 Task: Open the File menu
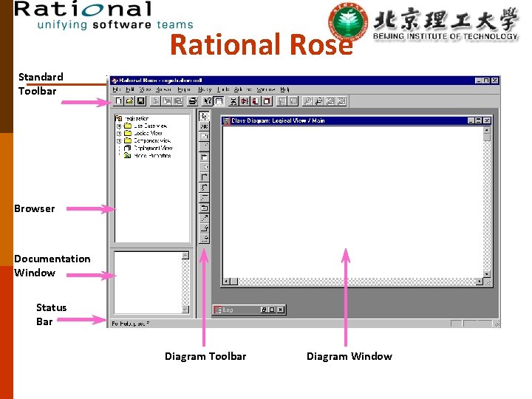pyautogui.click(x=117, y=89)
